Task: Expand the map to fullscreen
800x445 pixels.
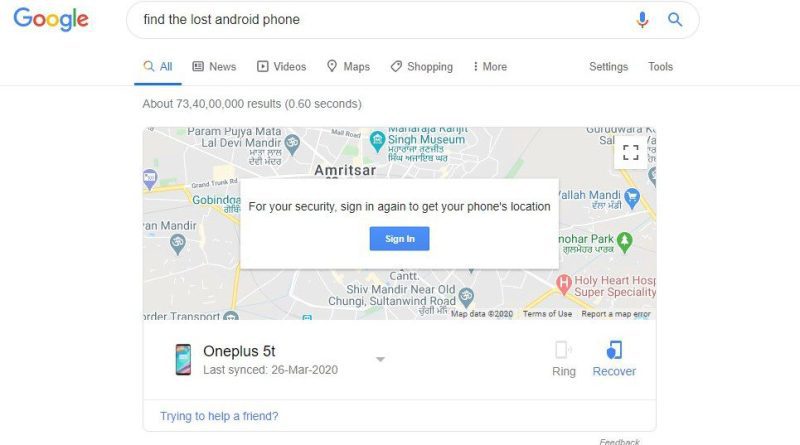Action: point(631,152)
